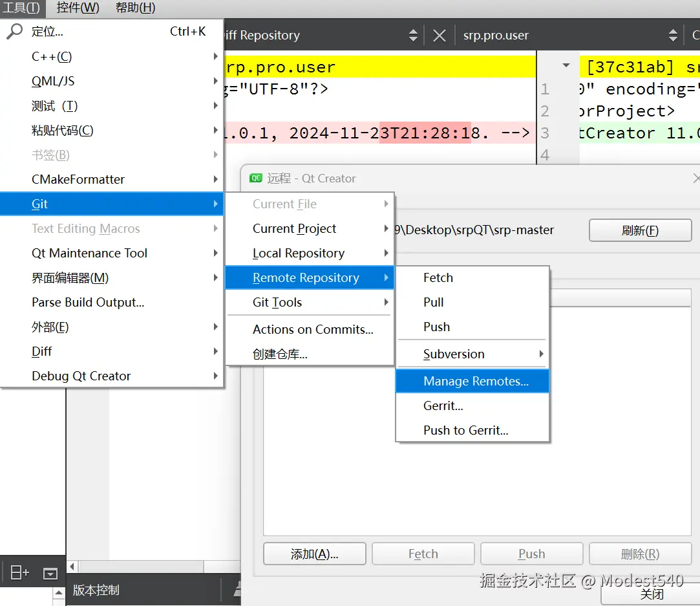Screen dimensions: 700x606
Task: Click the search magnifier icon beside 定位
Action: (x=14, y=32)
